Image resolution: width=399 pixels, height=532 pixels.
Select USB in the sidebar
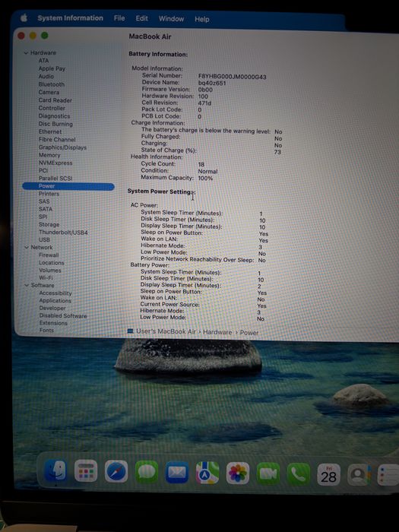[44, 240]
